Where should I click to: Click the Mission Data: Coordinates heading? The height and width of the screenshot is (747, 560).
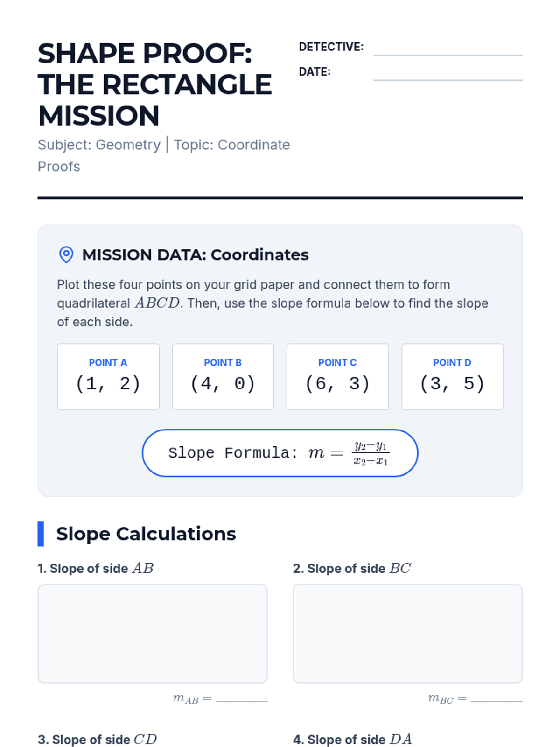click(195, 254)
